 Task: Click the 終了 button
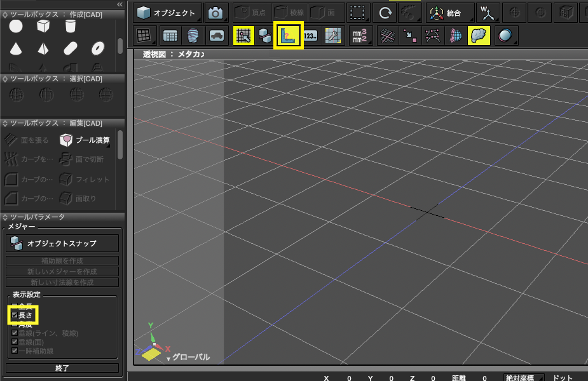(x=62, y=368)
